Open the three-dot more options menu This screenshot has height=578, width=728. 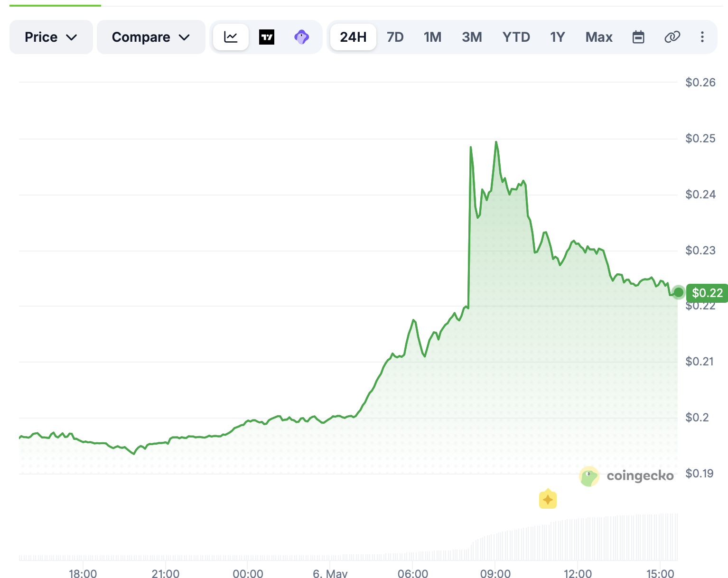(702, 37)
